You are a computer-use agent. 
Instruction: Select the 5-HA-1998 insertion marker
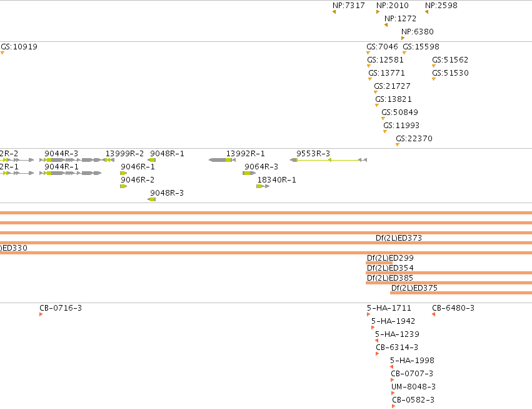click(391, 367)
